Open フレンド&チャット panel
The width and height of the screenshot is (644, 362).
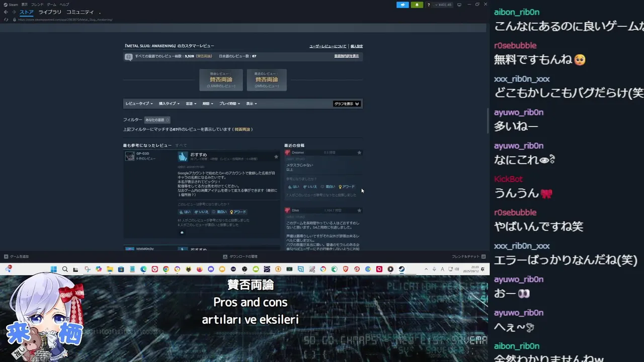468,256
